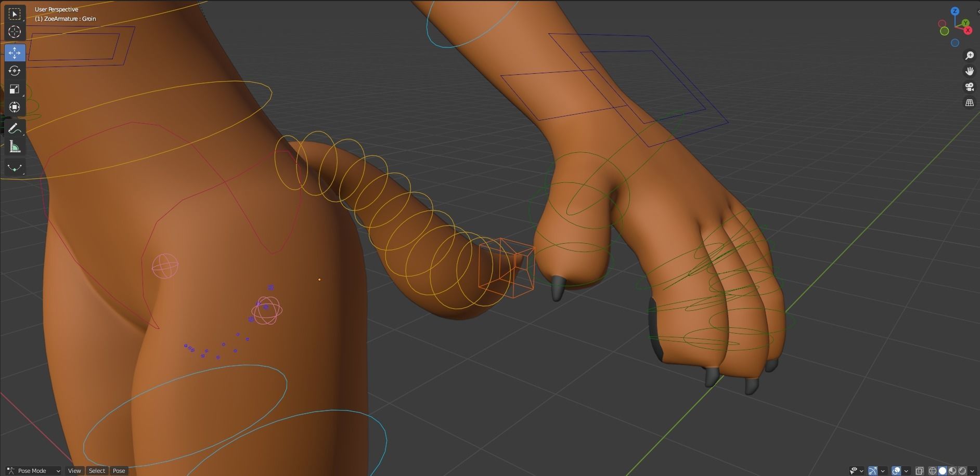Image resolution: width=980 pixels, height=476 pixels.
Task: Toggle show overlays button in header
Action: click(x=896, y=471)
